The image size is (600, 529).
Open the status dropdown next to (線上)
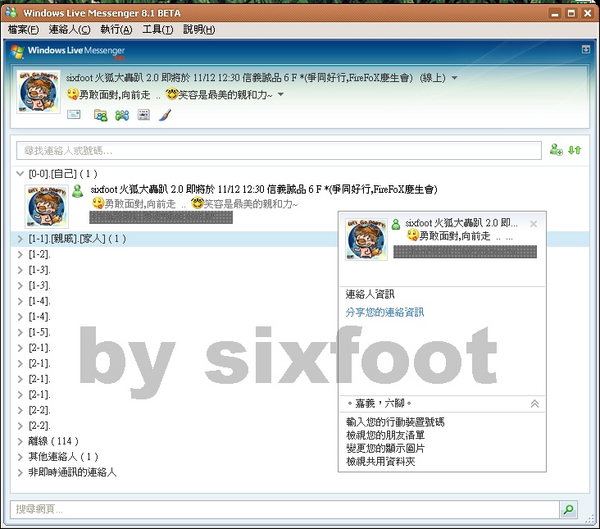coord(454,78)
